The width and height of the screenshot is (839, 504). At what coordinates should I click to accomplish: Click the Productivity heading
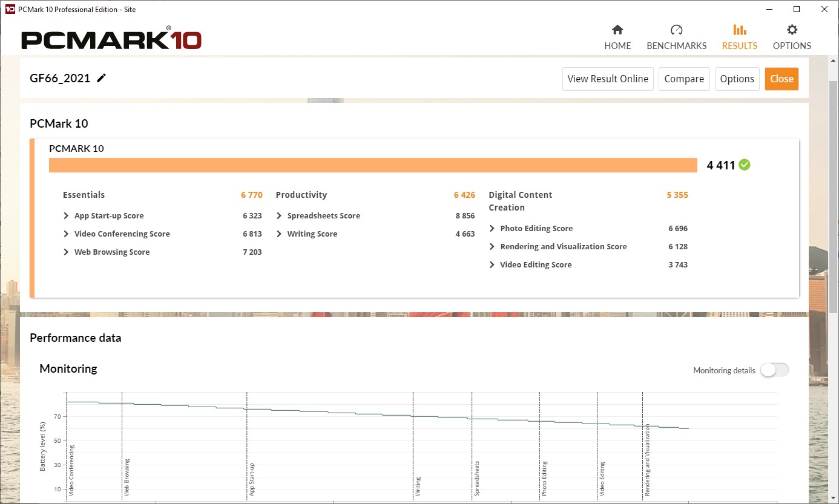point(301,195)
